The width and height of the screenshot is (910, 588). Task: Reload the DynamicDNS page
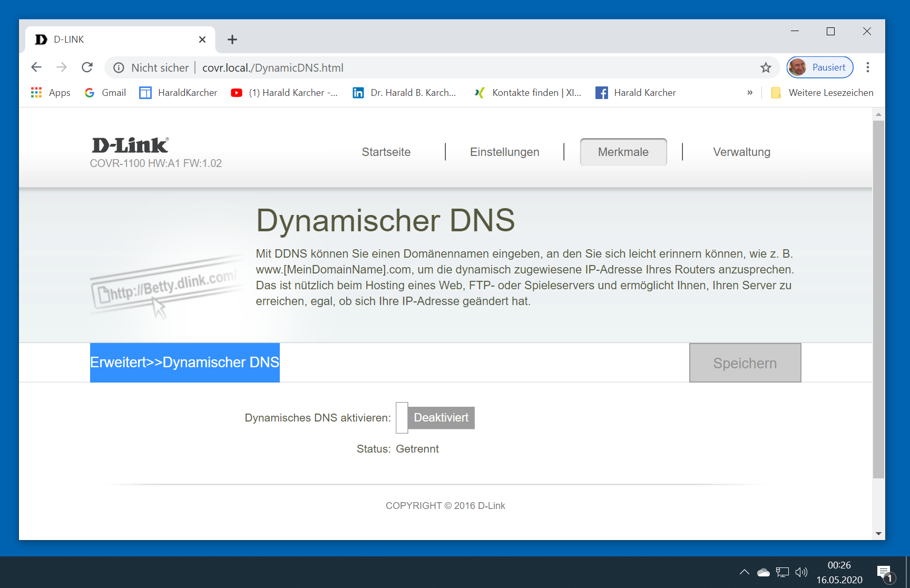coord(87,67)
